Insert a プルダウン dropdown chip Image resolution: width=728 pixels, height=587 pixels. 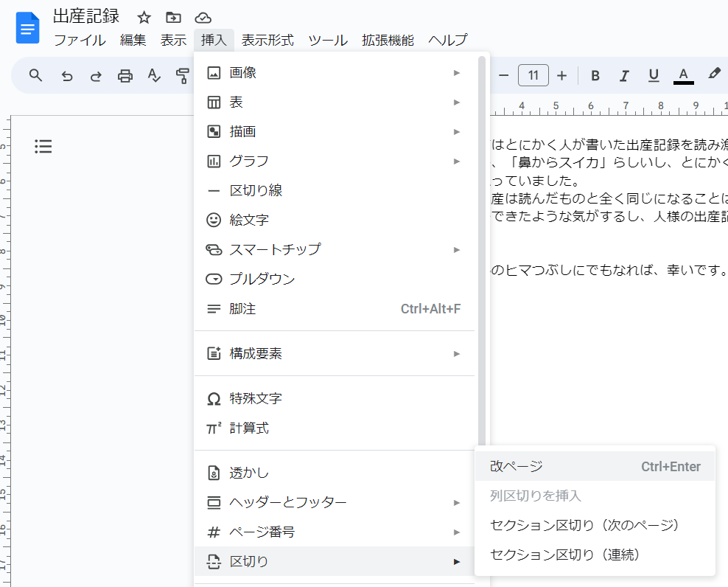tap(335, 279)
